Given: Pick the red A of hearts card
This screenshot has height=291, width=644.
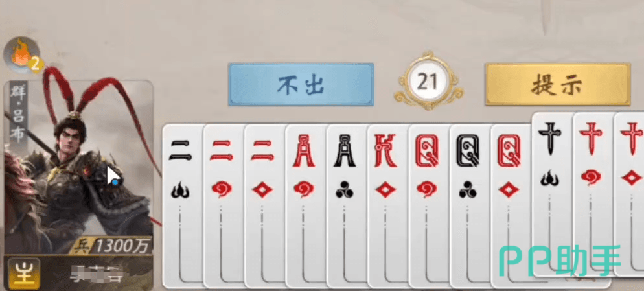Looking at the screenshot, I should (x=305, y=205).
